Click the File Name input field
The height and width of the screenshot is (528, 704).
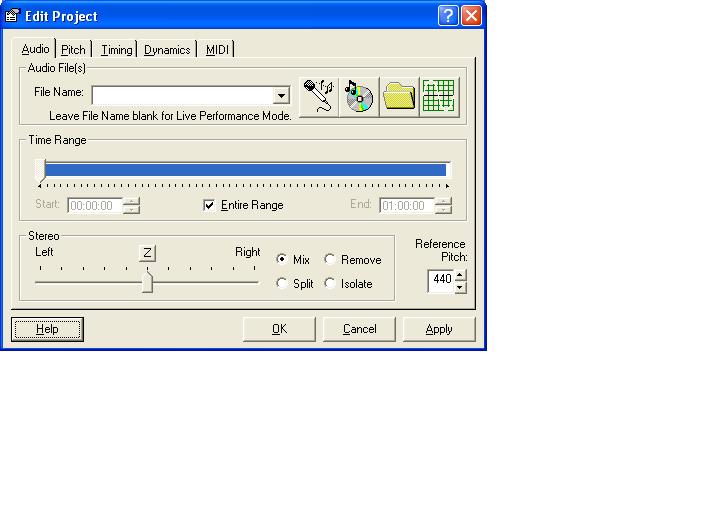(x=183, y=96)
